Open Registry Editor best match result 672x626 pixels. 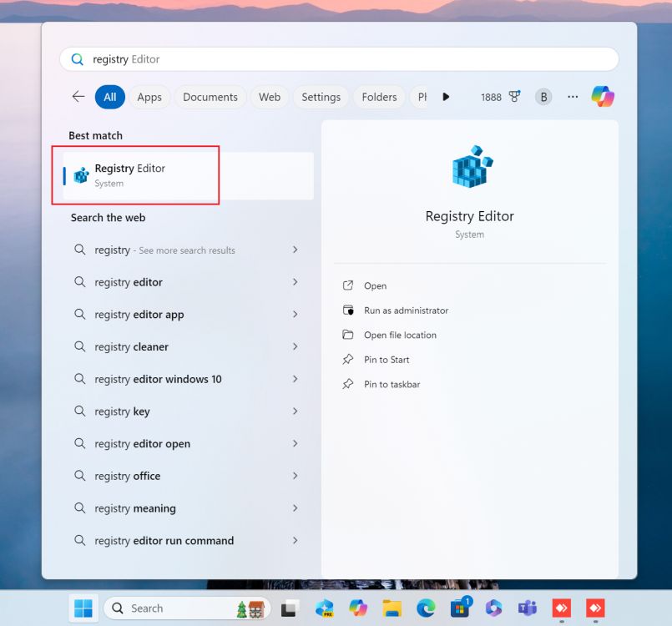(x=188, y=175)
